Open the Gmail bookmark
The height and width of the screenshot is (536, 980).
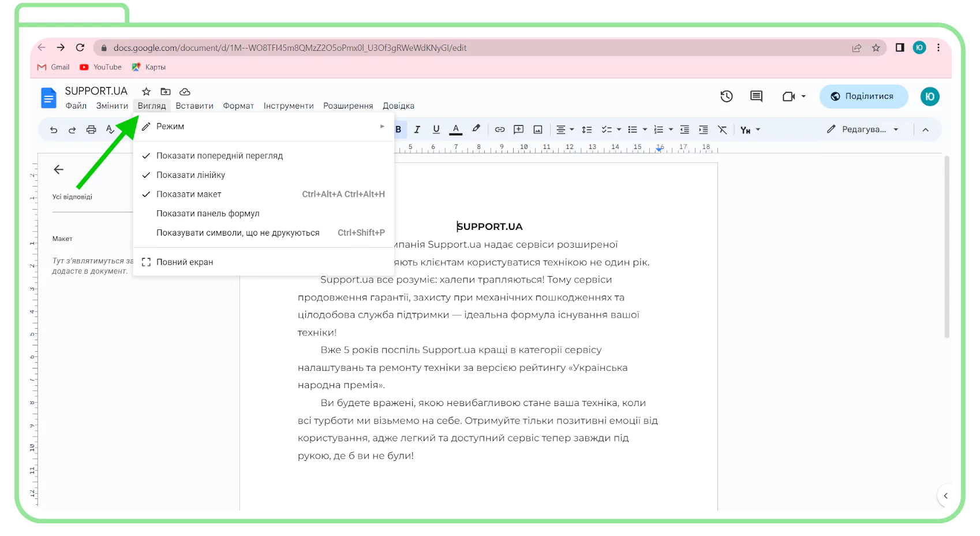[x=53, y=67]
